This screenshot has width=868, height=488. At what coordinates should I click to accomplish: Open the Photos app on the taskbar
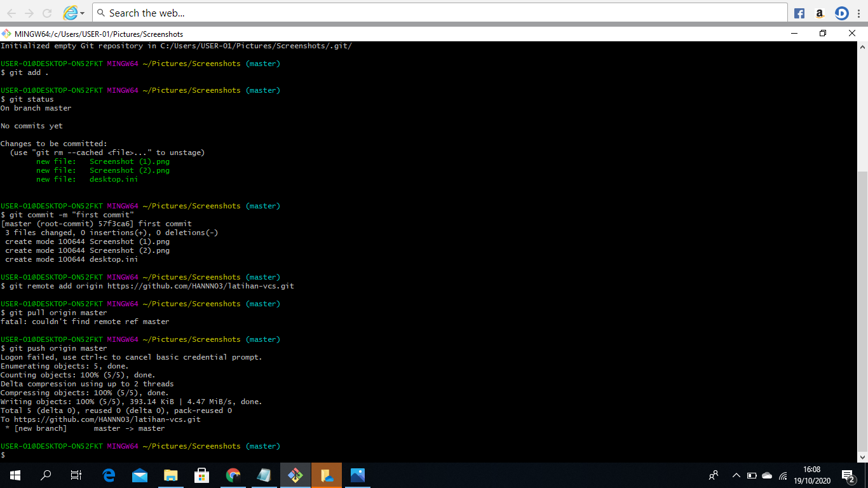coord(358,475)
